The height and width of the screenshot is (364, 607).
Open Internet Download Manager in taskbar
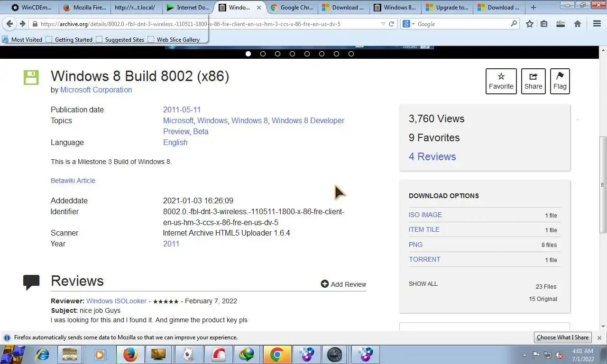point(247,355)
